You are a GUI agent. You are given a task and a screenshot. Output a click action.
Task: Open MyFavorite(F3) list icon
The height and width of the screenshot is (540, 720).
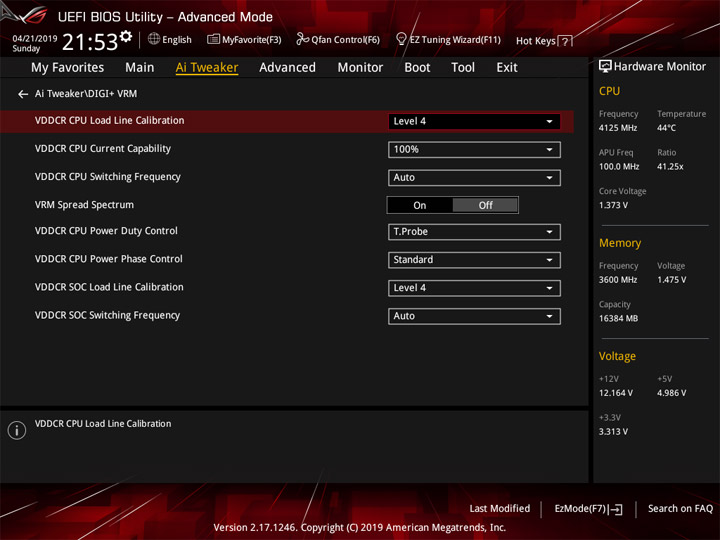click(x=213, y=39)
